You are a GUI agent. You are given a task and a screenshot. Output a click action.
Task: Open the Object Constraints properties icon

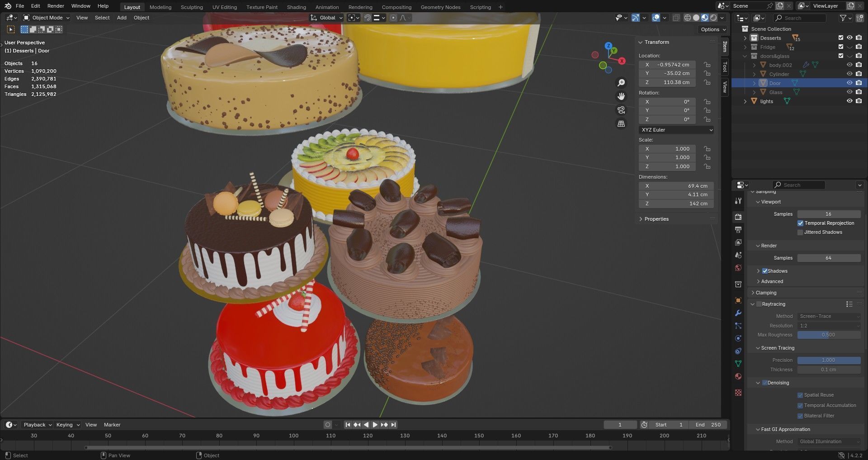738,351
